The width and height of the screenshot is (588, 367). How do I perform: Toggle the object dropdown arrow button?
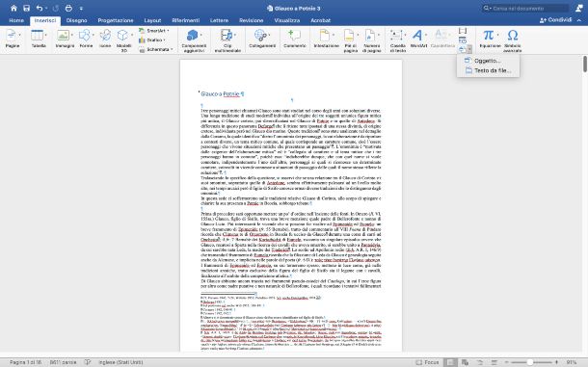(469, 49)
